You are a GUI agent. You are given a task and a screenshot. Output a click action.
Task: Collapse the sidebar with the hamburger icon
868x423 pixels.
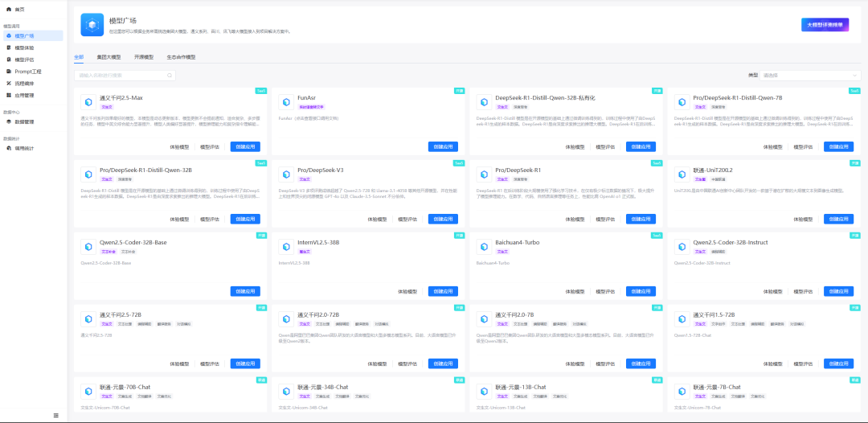[55, 415]
